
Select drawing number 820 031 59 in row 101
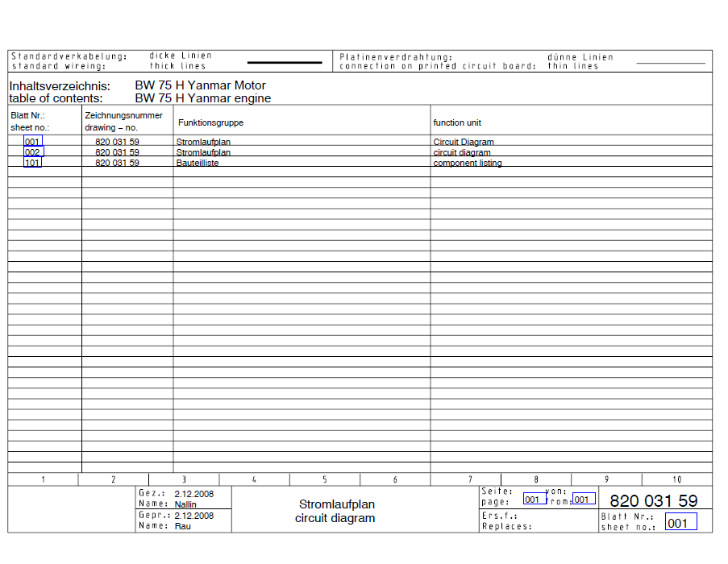point(117,163)
